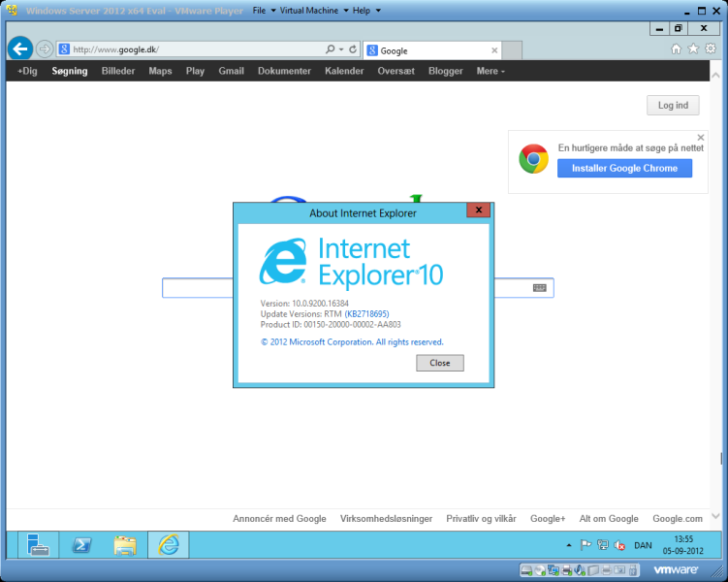The image size is (728, 582).
Task: Click the DAN input language indicator
Action: point(643,545)
